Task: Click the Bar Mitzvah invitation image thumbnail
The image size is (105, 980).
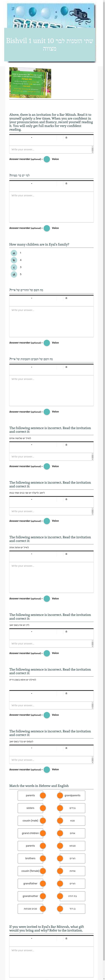Action: (x=30, y=82)
